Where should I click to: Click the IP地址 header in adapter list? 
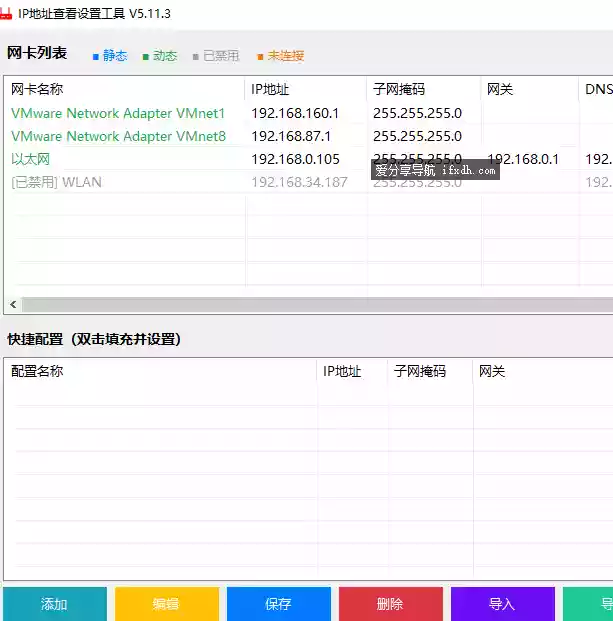click(306, 89)
